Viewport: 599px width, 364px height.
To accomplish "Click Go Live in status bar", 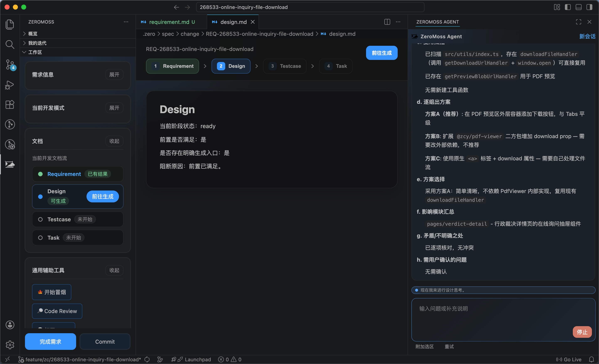I will click(569, 359).
